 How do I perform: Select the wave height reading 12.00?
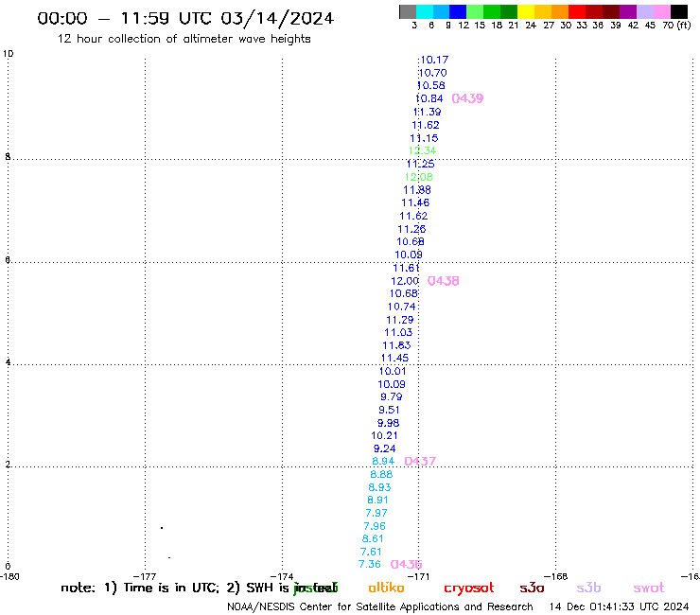[x=405, y=281]
